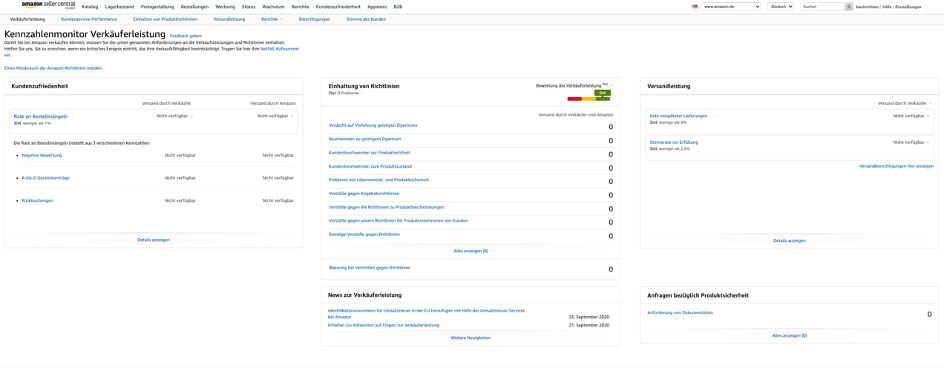The height and width of the screenshot is (368, 945).
Task: Open the Kundenzufriedenheit menu
Action: tap(338, 7)
